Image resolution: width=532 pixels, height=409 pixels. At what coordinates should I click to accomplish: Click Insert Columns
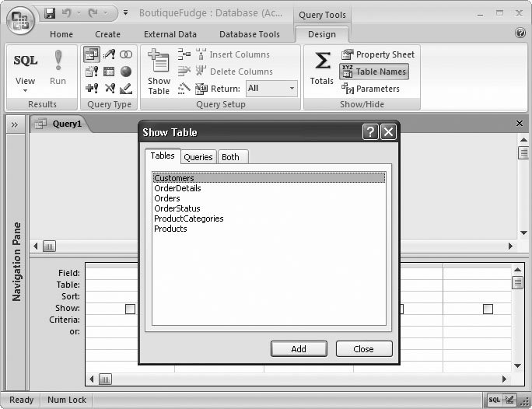[x=233, y=54]
